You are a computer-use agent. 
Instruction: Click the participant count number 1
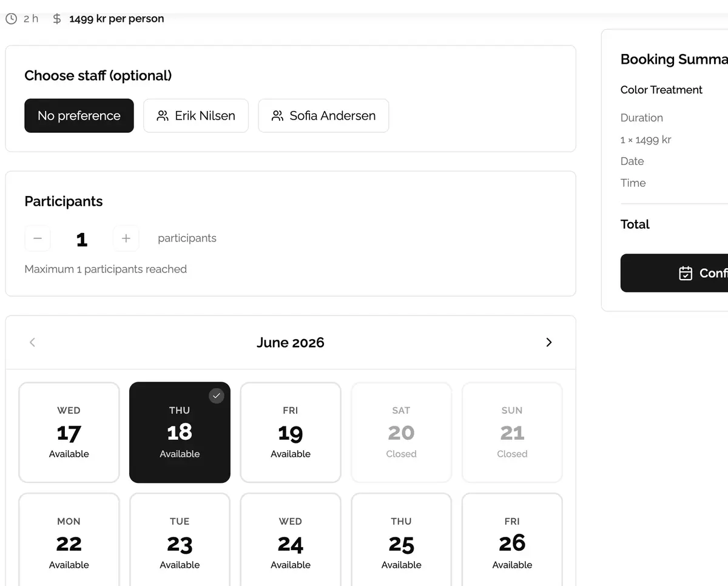point(82,239)
